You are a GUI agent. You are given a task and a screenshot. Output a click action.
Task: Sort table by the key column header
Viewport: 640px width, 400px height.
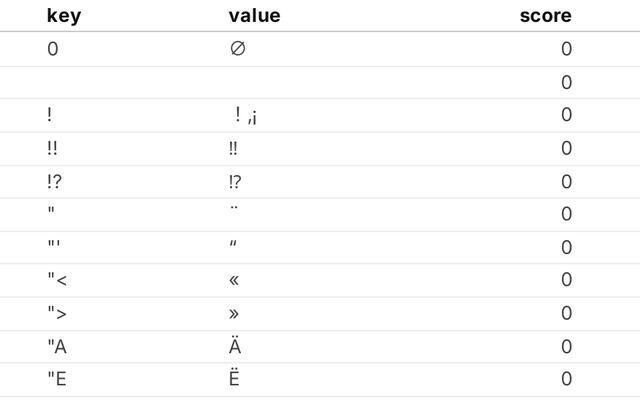coord(64,16)
